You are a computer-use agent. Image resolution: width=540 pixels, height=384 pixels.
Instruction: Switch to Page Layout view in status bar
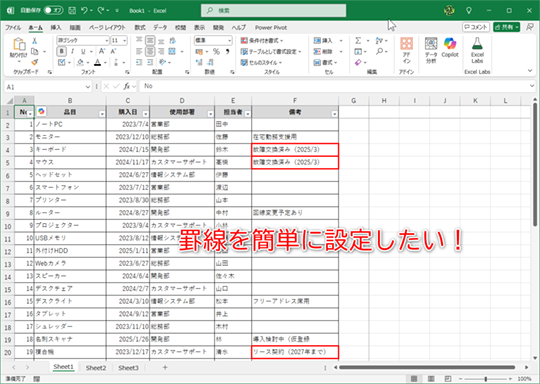pos(431,378)
